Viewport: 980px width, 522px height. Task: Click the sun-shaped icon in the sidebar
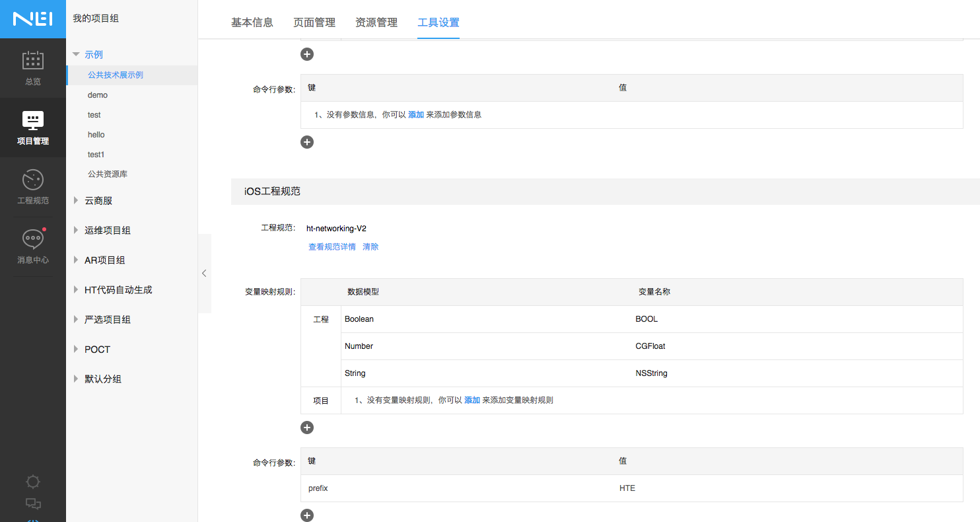point(33,482)
